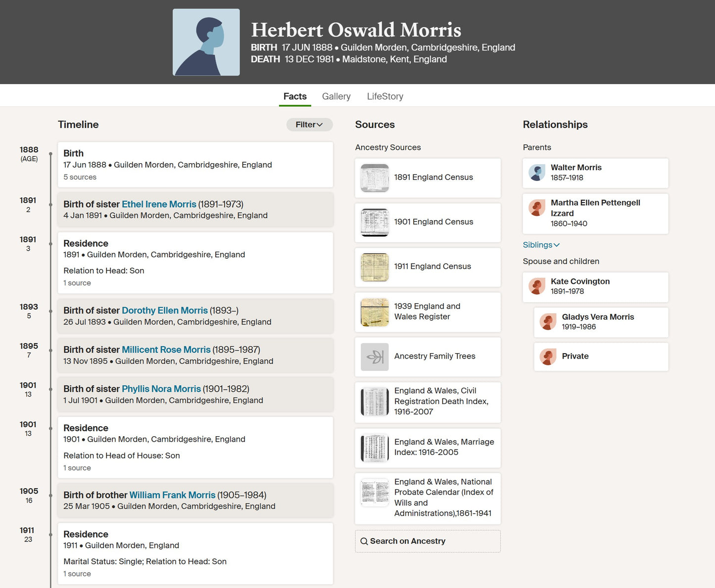Open 1901 England Census record image
Image resolution: width=715 pixels, height=588 pixels.
[375, 223]
